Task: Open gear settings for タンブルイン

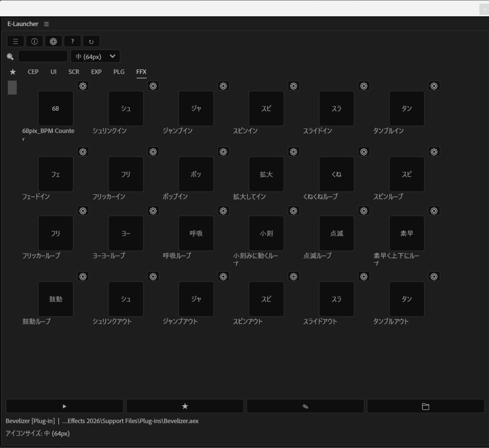Action: point(434,86)
